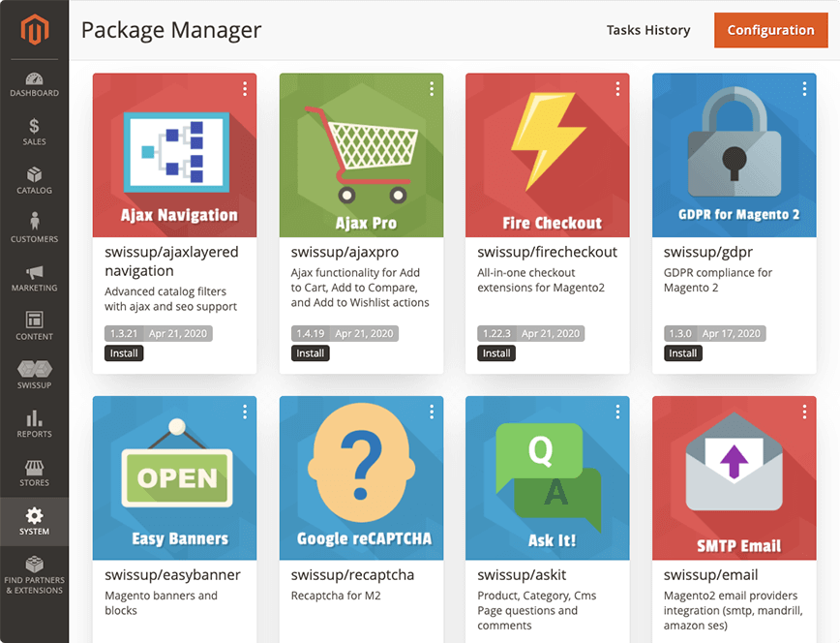Open the Tasks History link
The width and height of the screenshot is (840, 643).
click(648, 30)
